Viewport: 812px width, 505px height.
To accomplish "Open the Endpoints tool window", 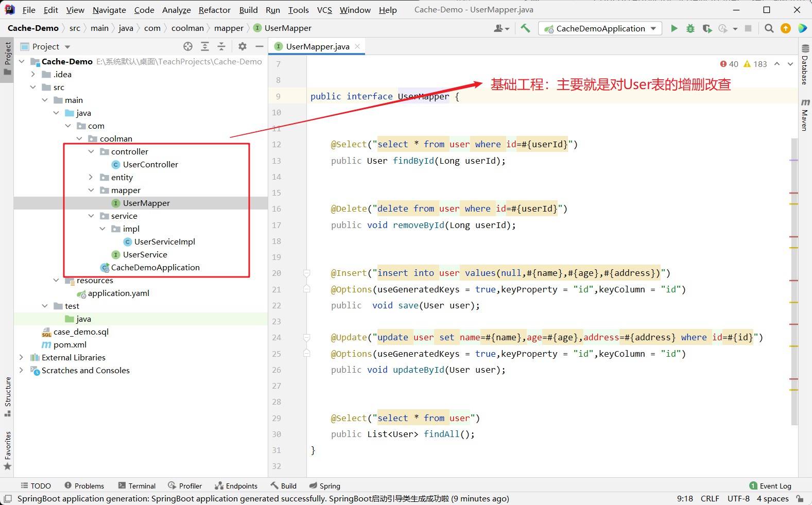I will pos(236,486).
